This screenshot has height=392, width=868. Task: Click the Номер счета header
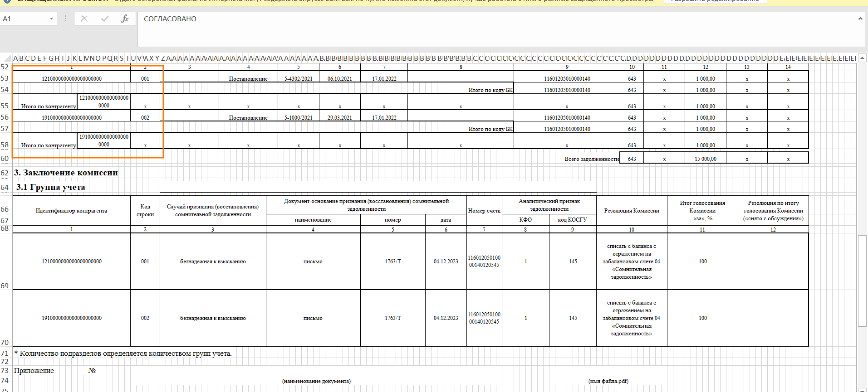pos(484,211)
